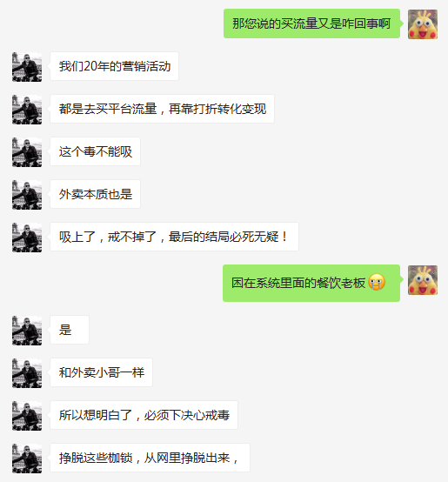Open sender avatar next to 我们20年的营销活动
Viewport: 448px width, 482px height.
pos(27,67)
